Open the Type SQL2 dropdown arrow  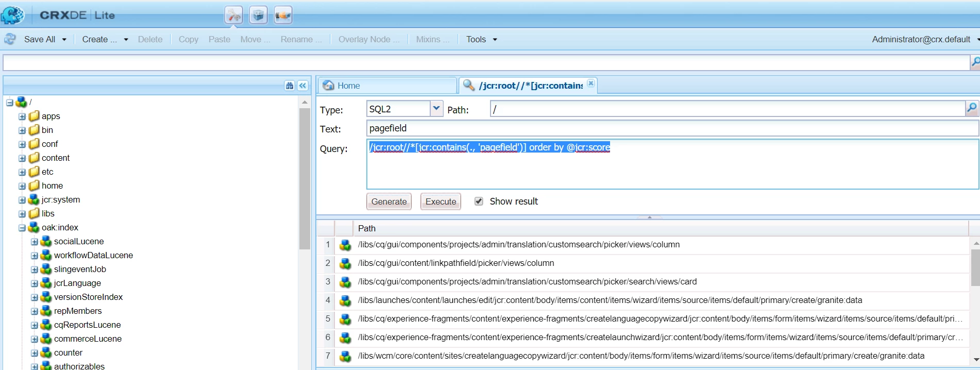click(436, 108)
